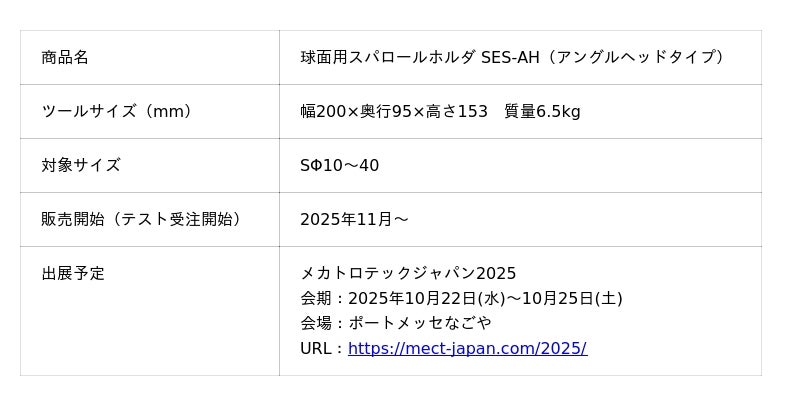Select the 球面用スパロールホルダ product name text
The height and width of the screenshot is (406, 800).
point(388,57)
